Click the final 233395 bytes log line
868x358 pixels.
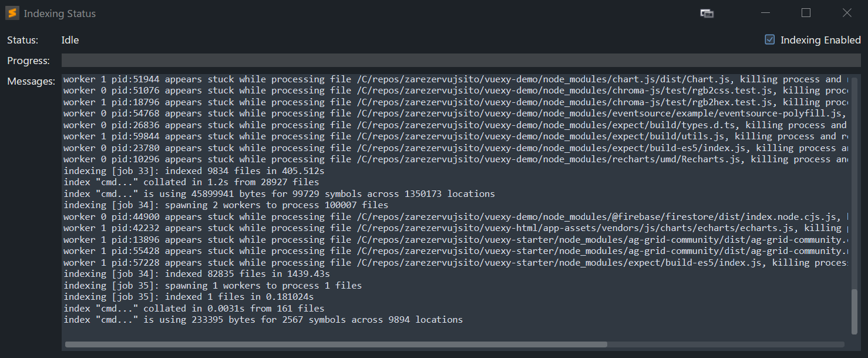coord(263,320)
